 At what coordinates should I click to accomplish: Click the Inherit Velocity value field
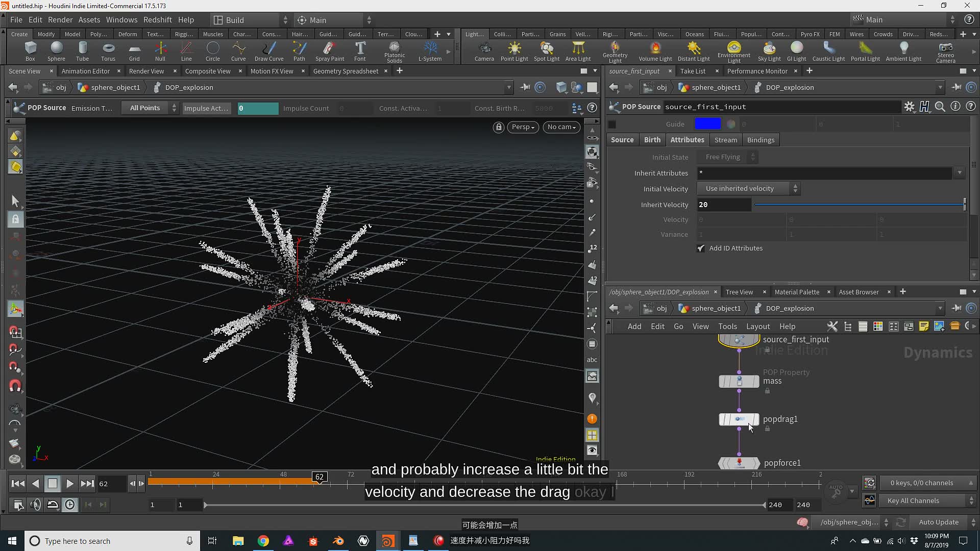[x=724, y=205]
